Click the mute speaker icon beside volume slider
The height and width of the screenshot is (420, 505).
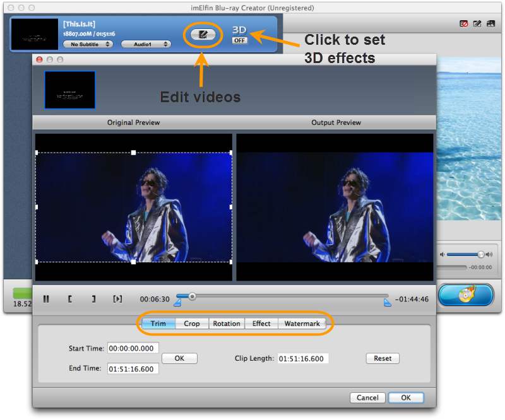[x=443, y=255]
